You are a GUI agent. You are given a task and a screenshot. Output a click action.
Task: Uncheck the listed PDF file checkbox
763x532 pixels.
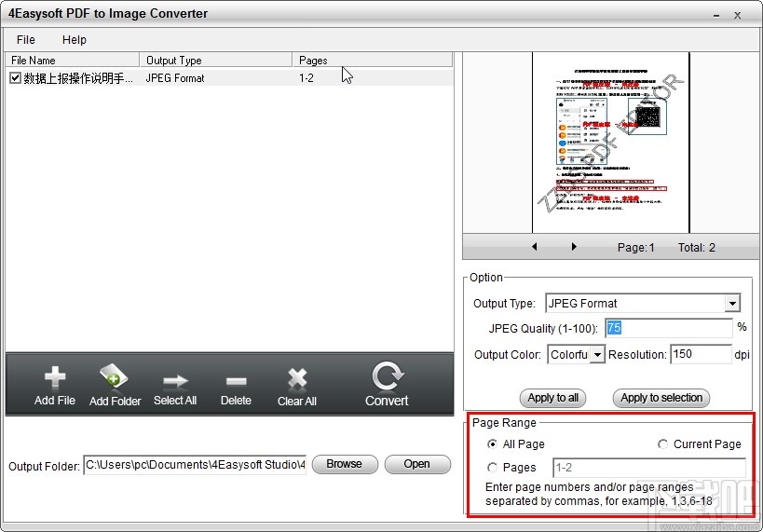pyautogui.click(x=15, y=78)
